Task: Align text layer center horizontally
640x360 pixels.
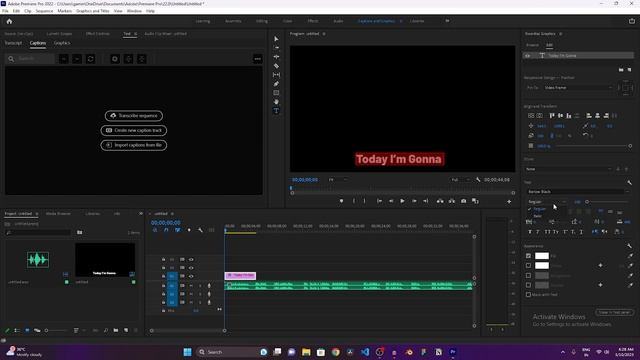Action: (x=598, y=116)
